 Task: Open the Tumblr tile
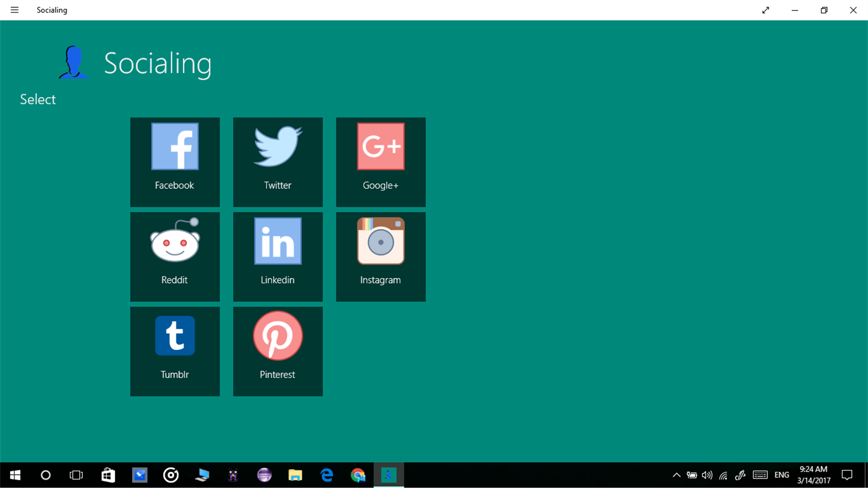[175, 351]
